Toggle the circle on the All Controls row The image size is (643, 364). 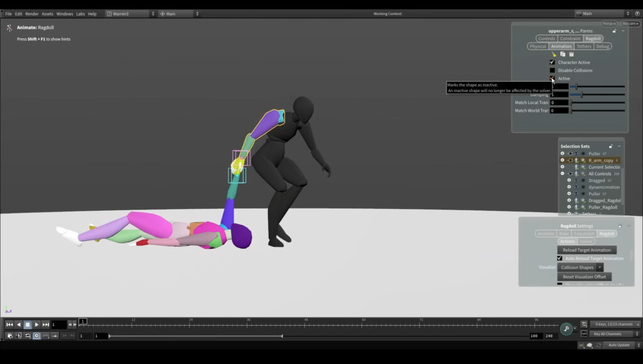tap(562, 173)
